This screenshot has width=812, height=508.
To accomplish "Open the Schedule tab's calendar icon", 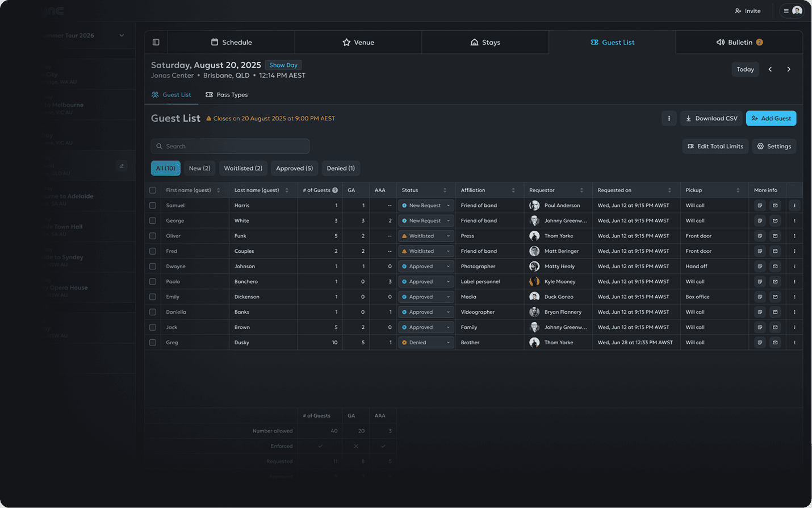I will [x=215, y=42].
